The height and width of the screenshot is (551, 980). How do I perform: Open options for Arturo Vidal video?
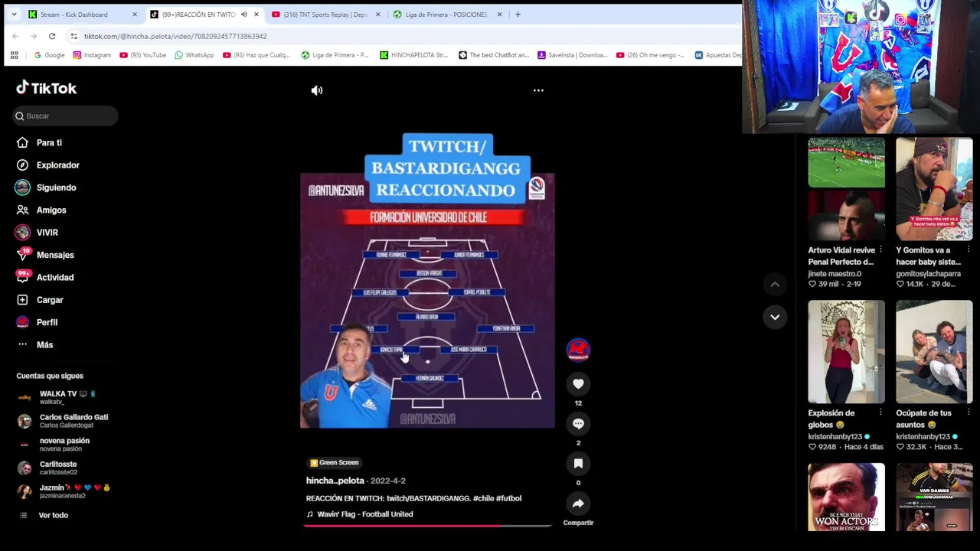coord(880,250)
